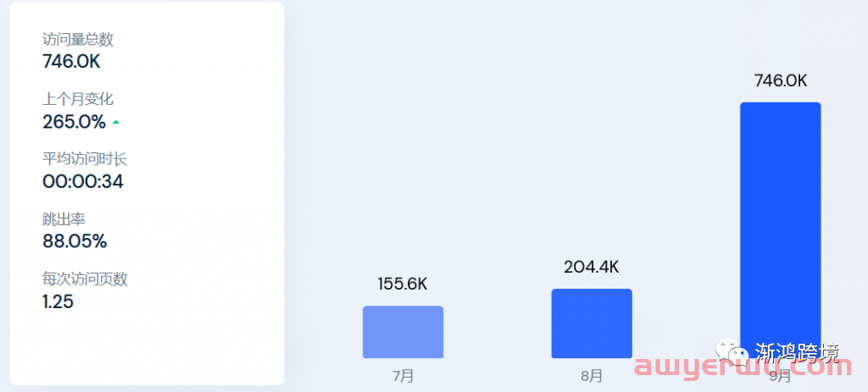Click the 88.05% bounce rate value
868x392 pixels.
click(75, 241)
